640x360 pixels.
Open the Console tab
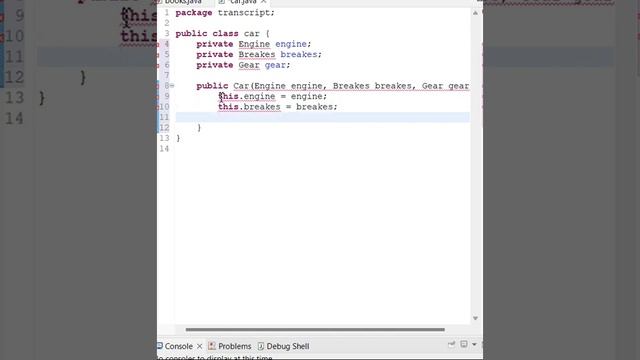(178, 346)
